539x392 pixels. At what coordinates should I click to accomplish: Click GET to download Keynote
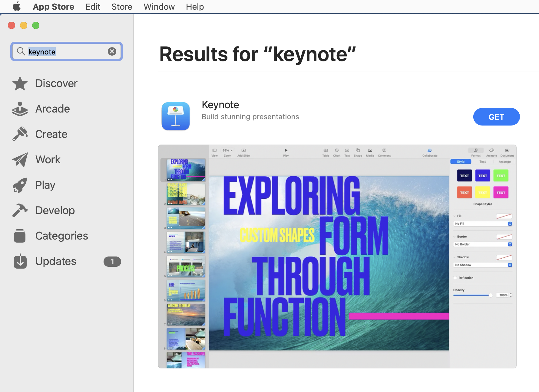(x=496, y=116)
